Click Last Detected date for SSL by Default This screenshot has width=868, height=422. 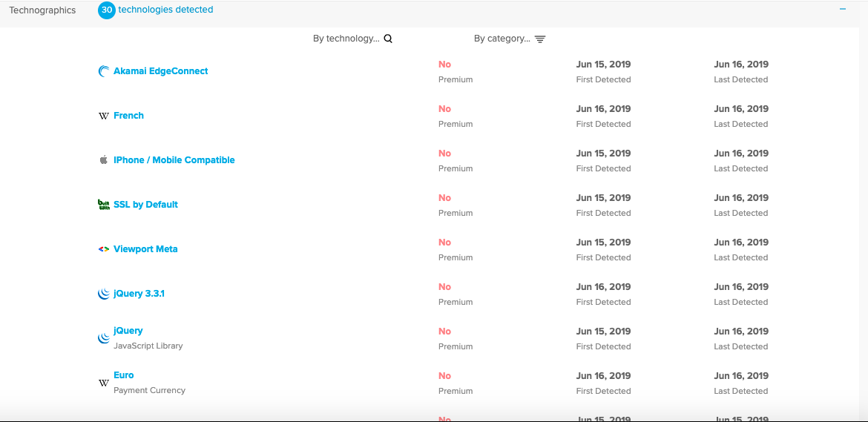(741, 197)
